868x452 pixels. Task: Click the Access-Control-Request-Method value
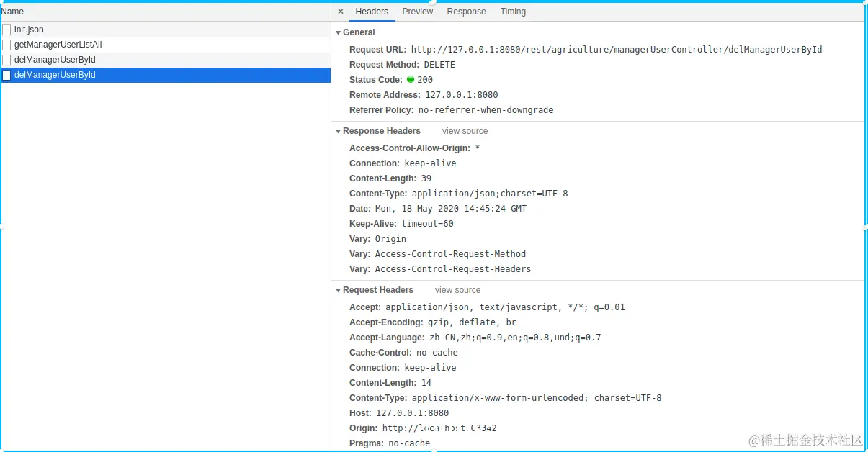point(450,254)
